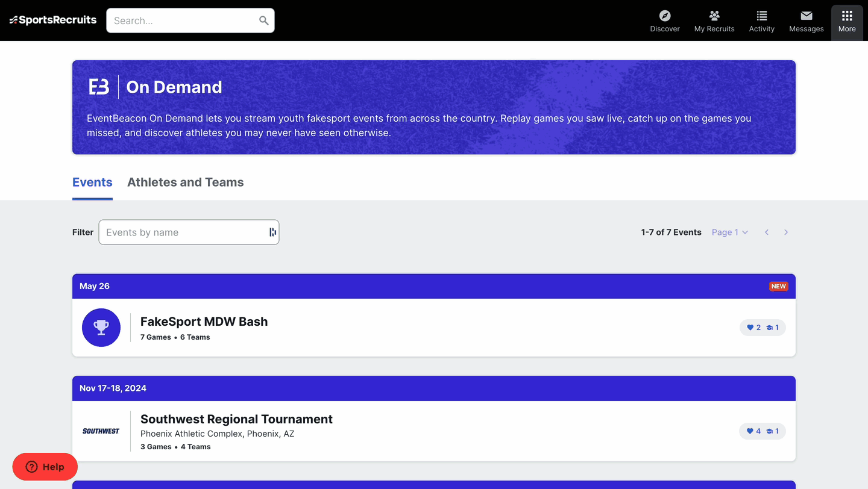
Task: Open the Activity list icon
Action: point(762,16)
